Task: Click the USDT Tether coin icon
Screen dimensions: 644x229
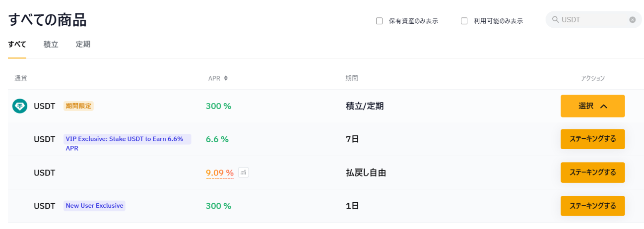Action: tap(20, 106)
